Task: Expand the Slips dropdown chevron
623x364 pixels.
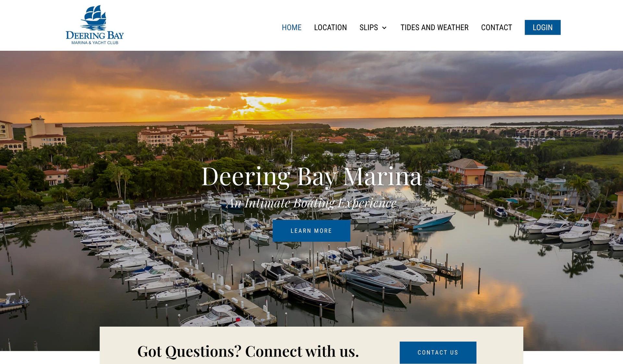Action: pyautogui.click(x=384, y=28)
